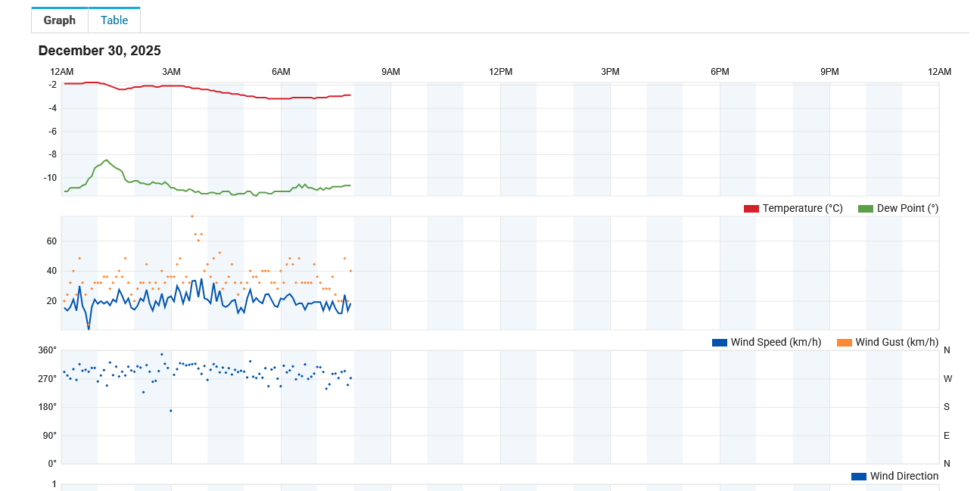Click the Wind Direction legend swatch
The width and height of the screenshot is (980, 491).
point(858,477)
